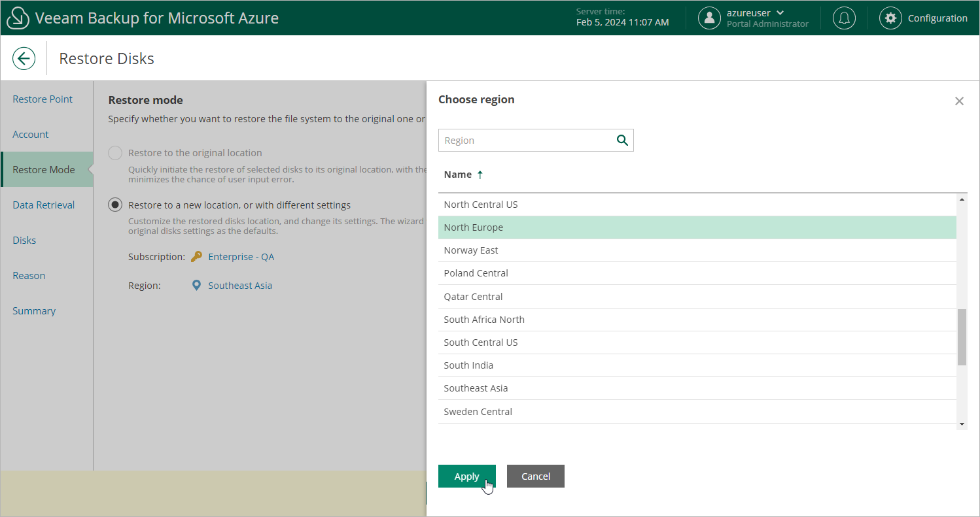The width and height of the screenshot is (980, 517).
Task: Select Restore to the original location
Action: [x=115, y=153]
